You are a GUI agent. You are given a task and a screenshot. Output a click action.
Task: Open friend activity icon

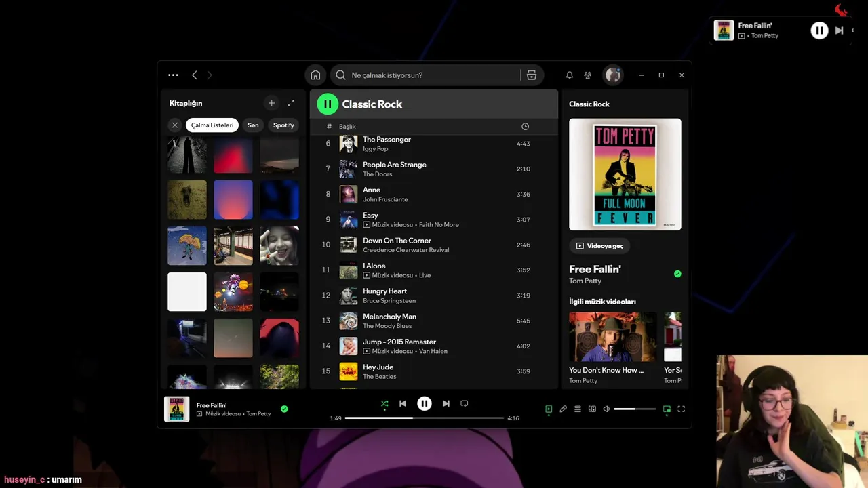(588, 75)
